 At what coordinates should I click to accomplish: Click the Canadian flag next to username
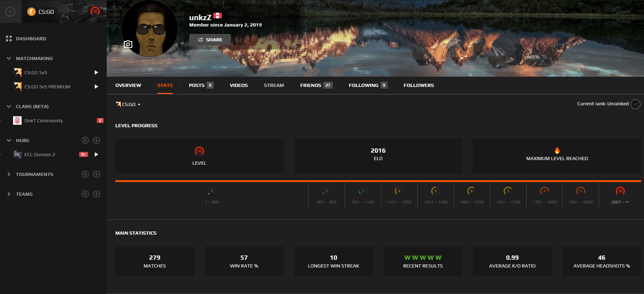click(217, 16)
